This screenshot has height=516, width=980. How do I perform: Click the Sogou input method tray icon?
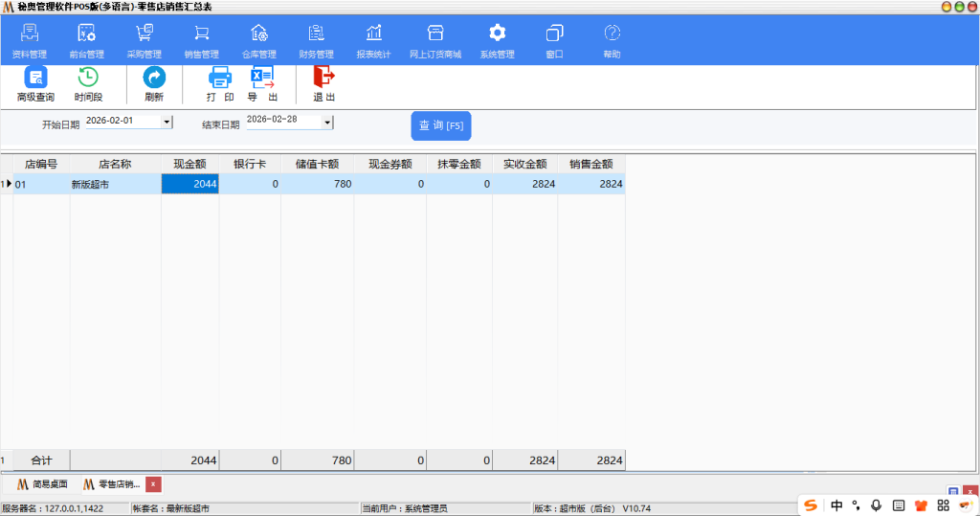point(811,505)
